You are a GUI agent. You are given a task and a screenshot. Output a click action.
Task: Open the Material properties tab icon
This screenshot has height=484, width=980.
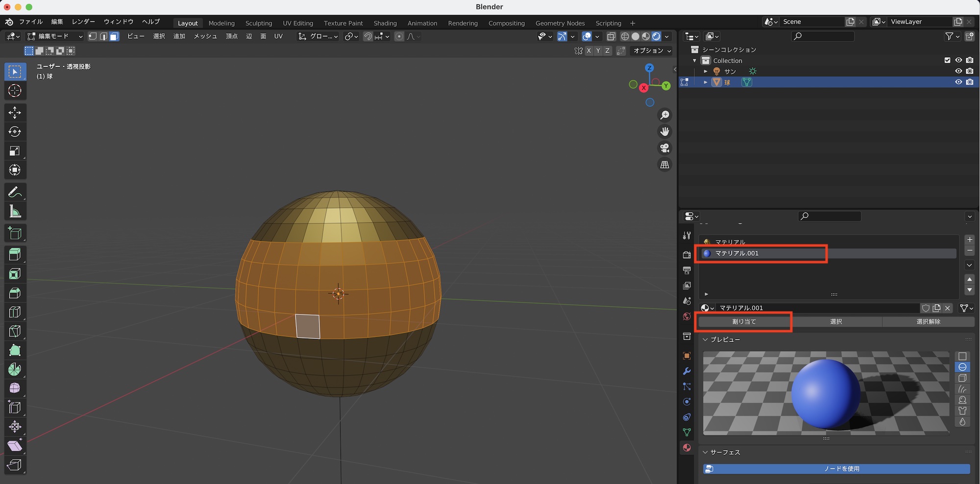[686, 448]
